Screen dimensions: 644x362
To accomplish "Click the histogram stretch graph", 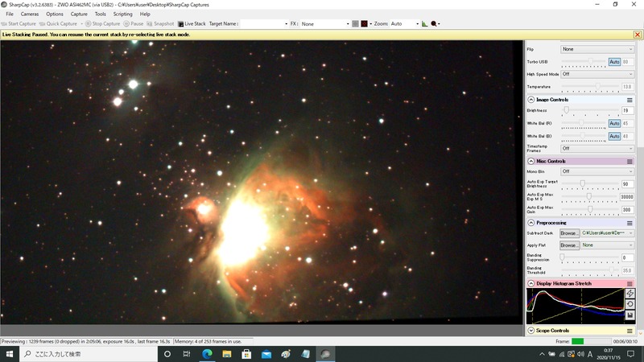I will tap(576, 306).
